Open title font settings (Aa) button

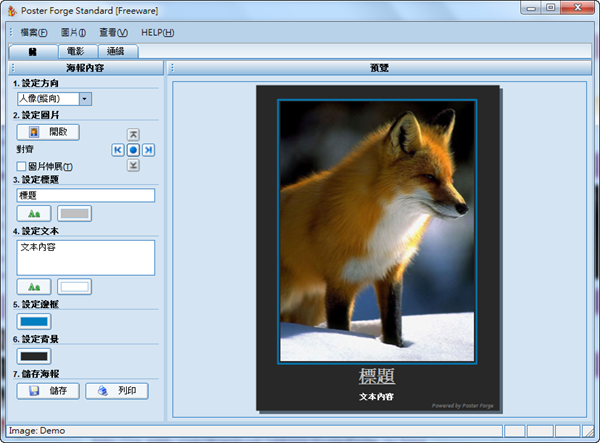(x=34, y=213)
